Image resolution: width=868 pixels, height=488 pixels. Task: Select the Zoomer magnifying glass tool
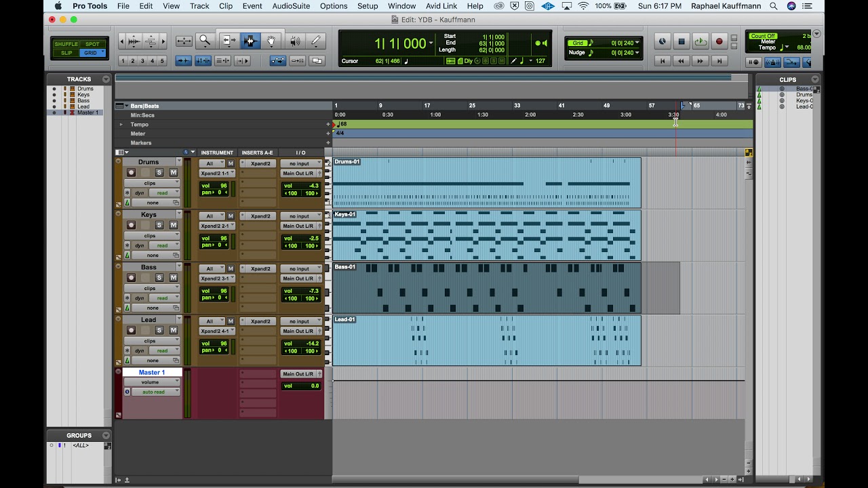205,41
